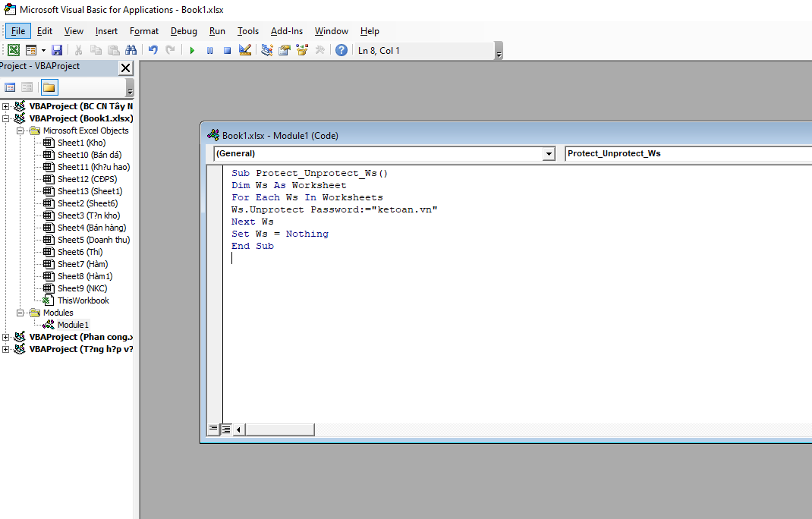
Task: Collapse the Modules folder
Action: point(21,313)
